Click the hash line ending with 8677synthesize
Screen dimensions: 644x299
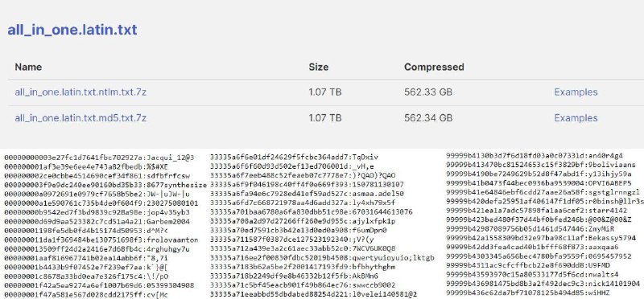105,185
